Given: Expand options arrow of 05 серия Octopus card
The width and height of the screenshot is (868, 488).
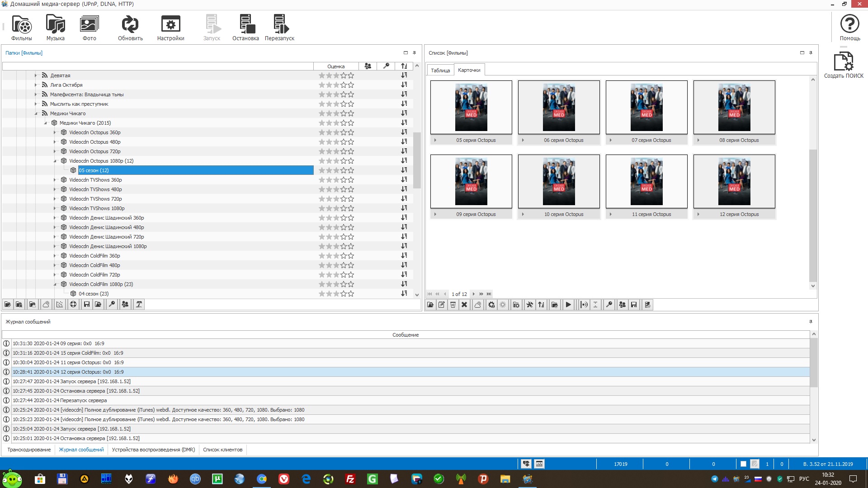Looking at the screenshot, I should [x=435, y=140].
